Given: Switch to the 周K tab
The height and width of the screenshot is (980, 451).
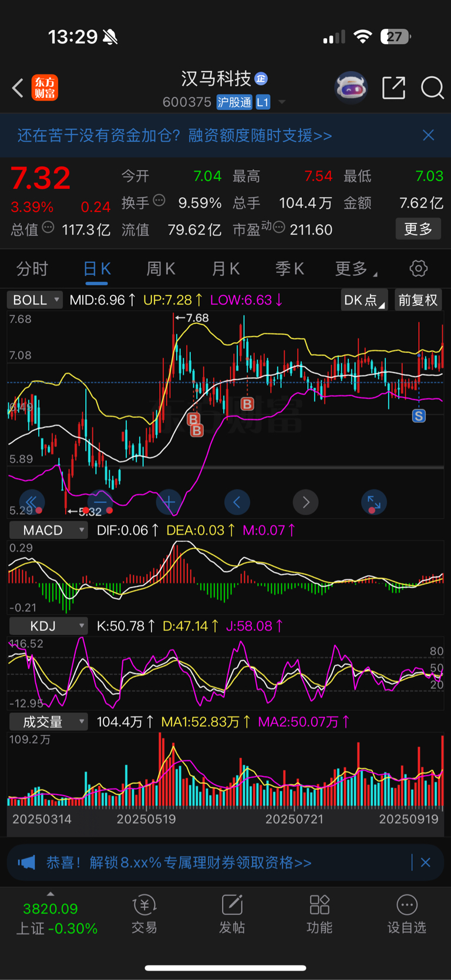Looking at the screenshot, I should [x=161, y=269].
